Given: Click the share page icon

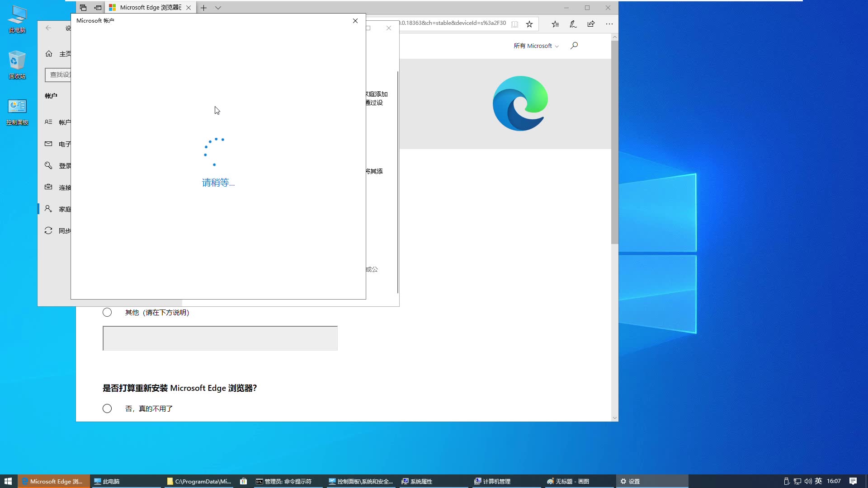Looking at the screenshot, I should pyautogui.click(x=591, y=24).
